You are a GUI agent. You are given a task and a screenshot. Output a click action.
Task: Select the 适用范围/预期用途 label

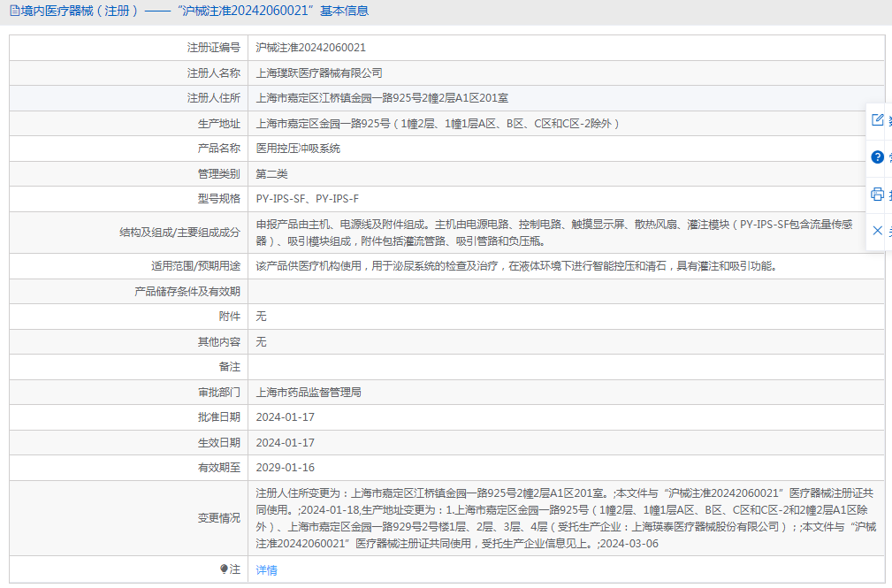[195, 266]
